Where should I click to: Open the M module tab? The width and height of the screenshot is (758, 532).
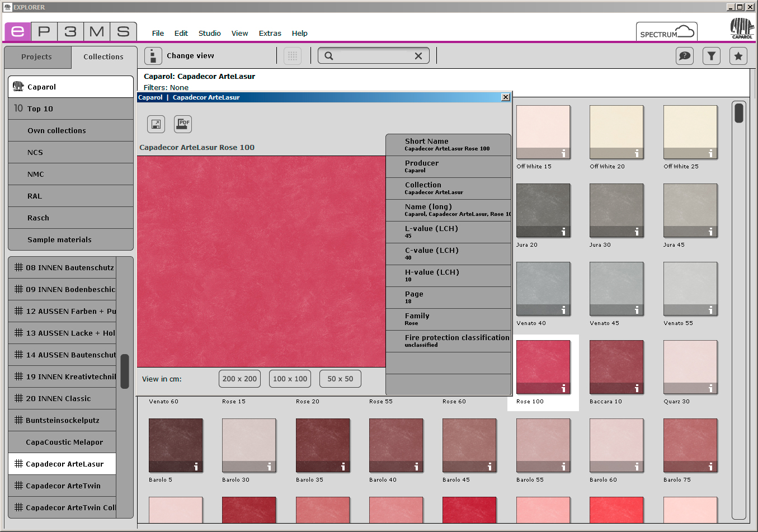click(x=97, y=31)
